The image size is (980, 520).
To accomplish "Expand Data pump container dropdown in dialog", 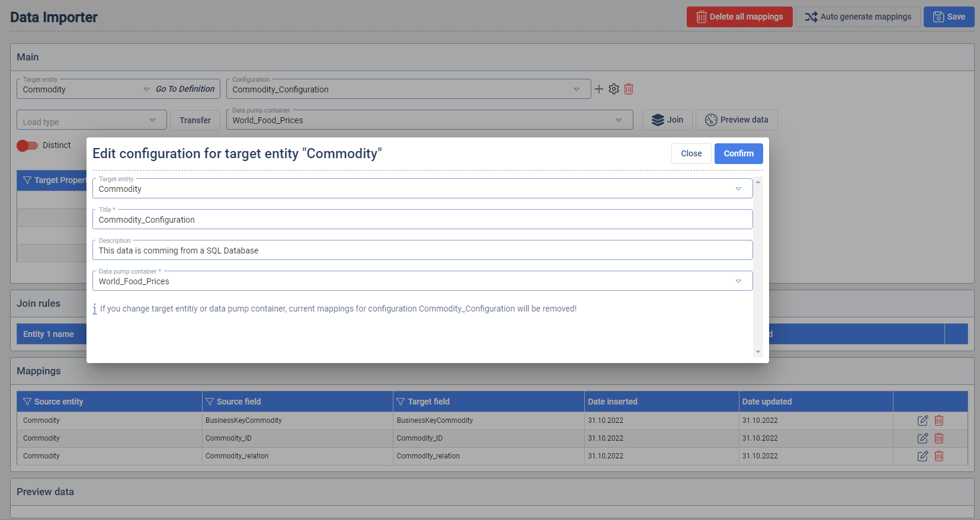I will [x=738, y=281].
